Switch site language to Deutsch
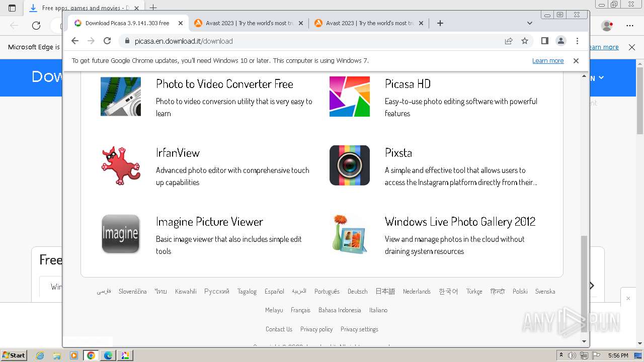This screenshot has width=644, height=362. [358, 292]
